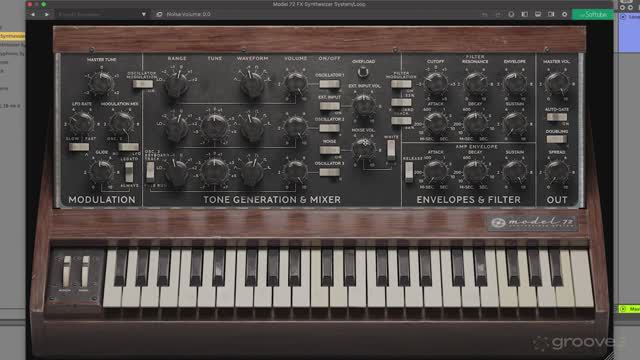Click the filter Cutoff knob
Viewport: 640px width, 360px height.
click(x=436, y=84)
